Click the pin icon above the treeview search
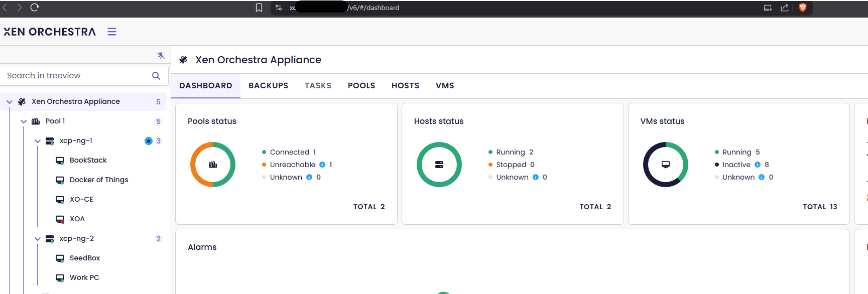 coord(161,55)
